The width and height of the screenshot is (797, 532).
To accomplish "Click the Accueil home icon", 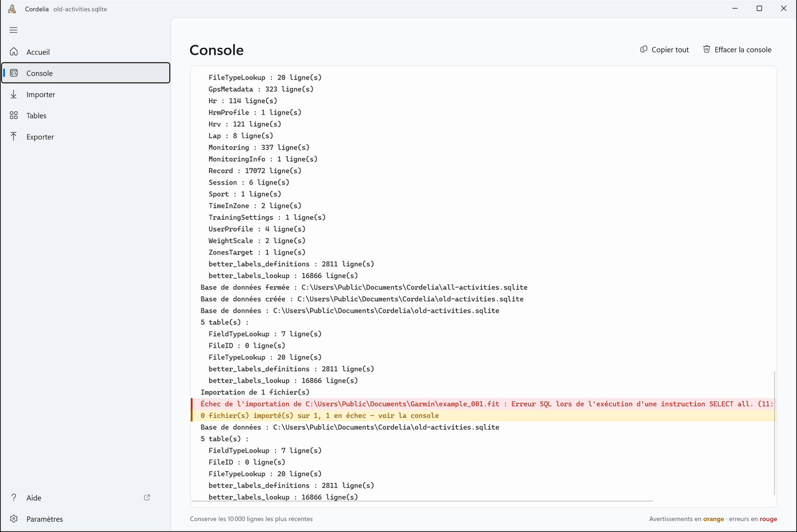I will tap(14, 51).
